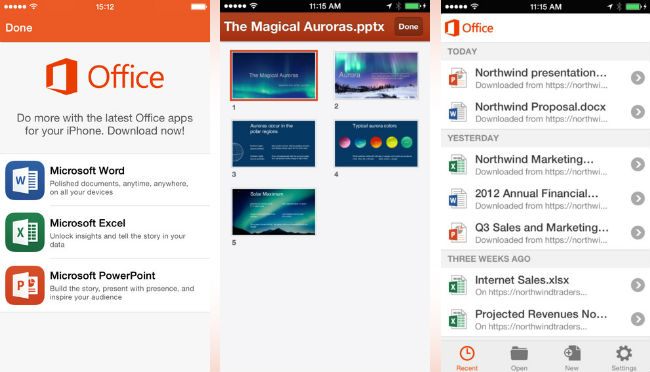Screen dimensions: 650x372
Task: Click the Excel icon for Northwind Marketing
Action: [458, 164]
